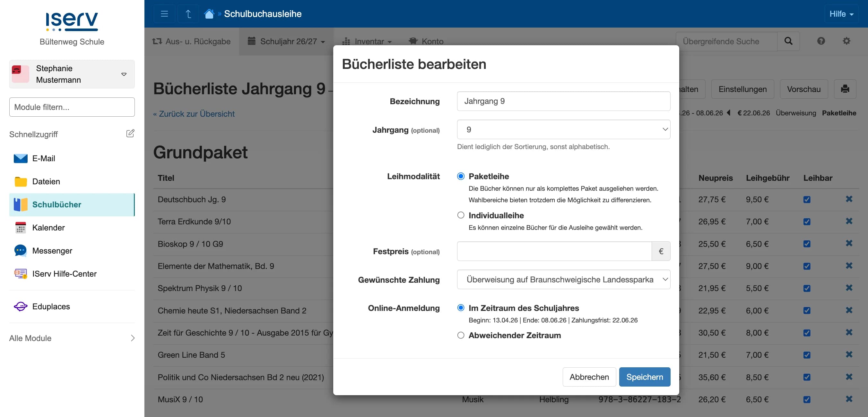Click the home icon in the breadcrumb
Image resolution: width=868 pixels, height=417 pixels.
pos(209,13)
